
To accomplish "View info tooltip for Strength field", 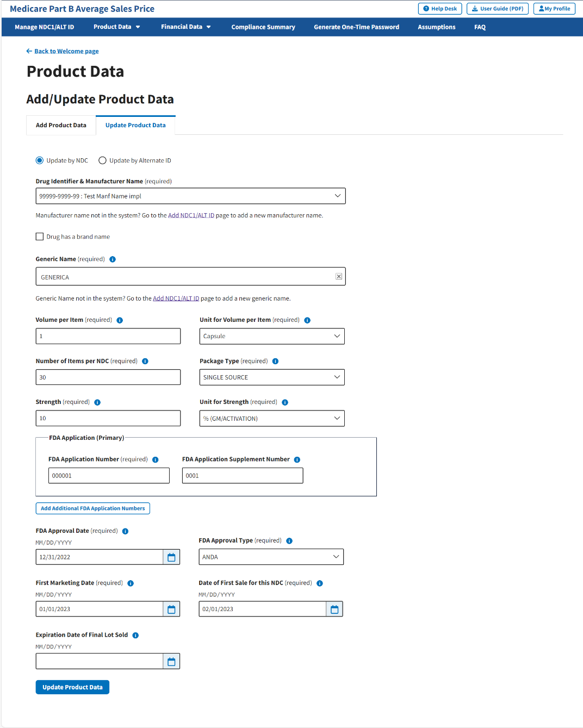I will point(97,402).
